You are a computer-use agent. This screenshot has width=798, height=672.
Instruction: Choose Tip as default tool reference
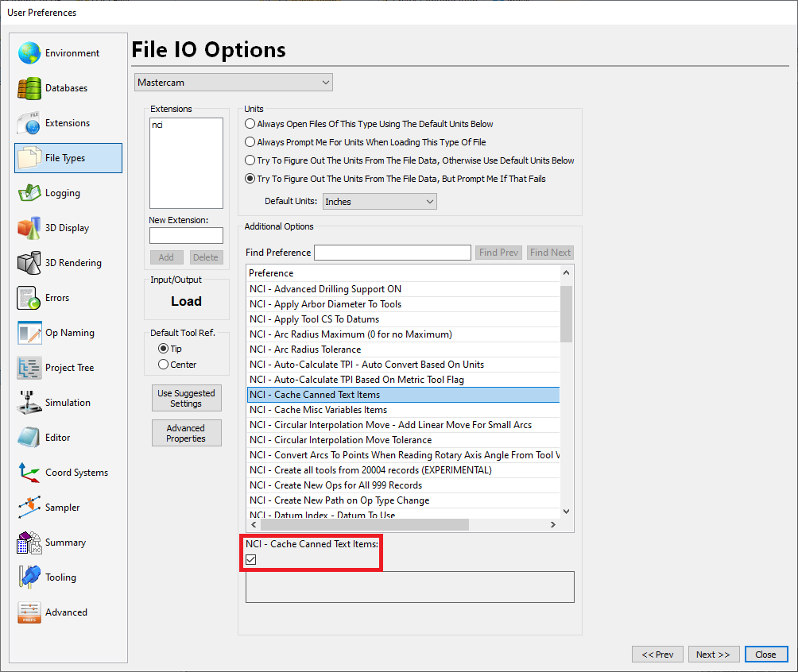click(x=164, y=349)
